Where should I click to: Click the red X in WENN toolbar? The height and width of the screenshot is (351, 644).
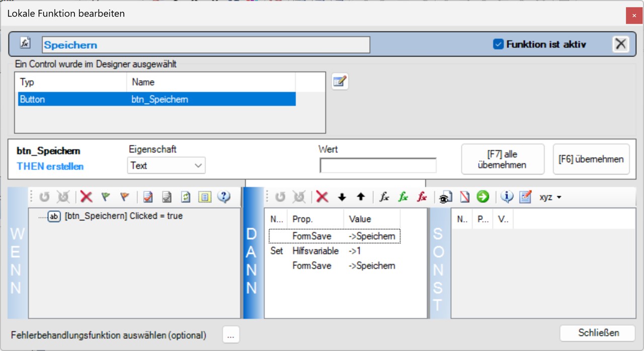click(87, 197)
